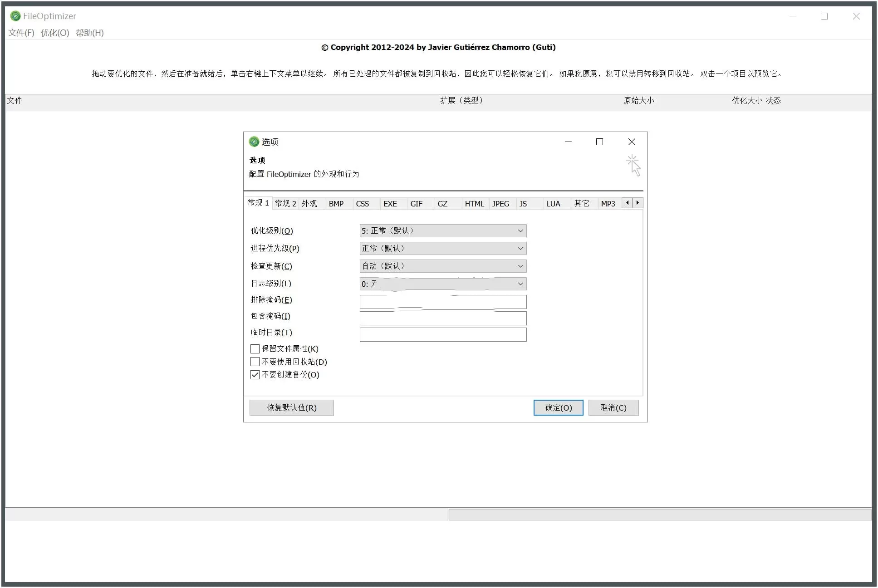Click 恢复默认值(R) button

292,407
